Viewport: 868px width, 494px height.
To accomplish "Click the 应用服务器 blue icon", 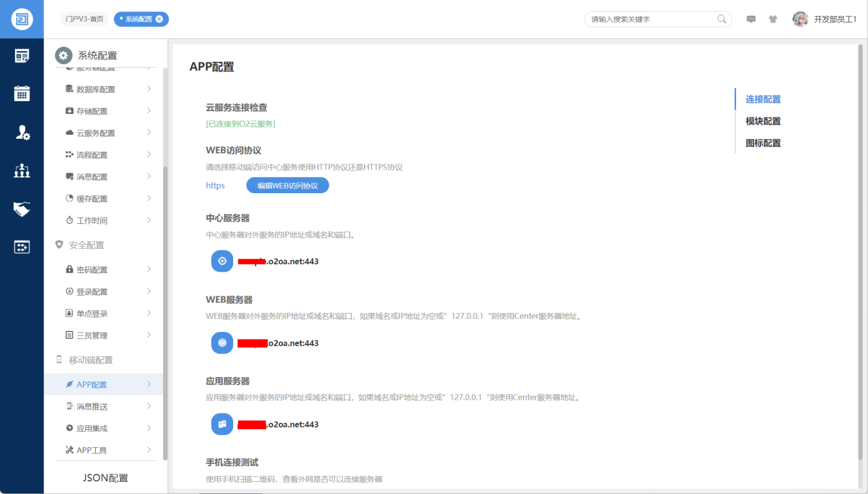I will (x=222, y=424).
